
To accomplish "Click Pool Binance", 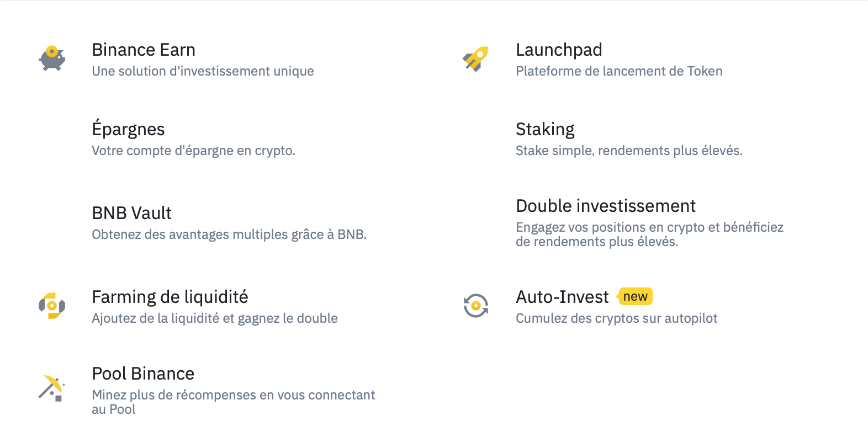I will pos(143,374).
